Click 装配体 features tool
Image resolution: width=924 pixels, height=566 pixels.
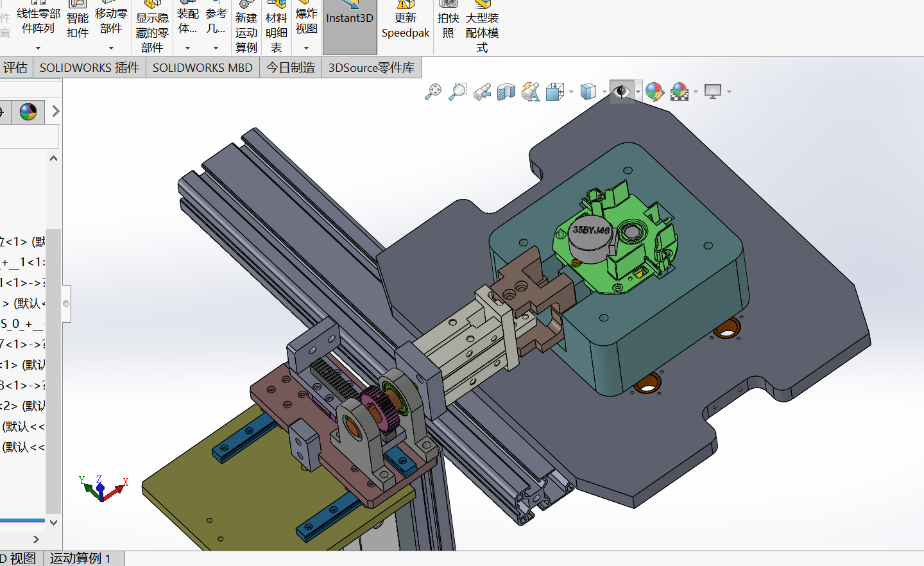tap(188, 19)
